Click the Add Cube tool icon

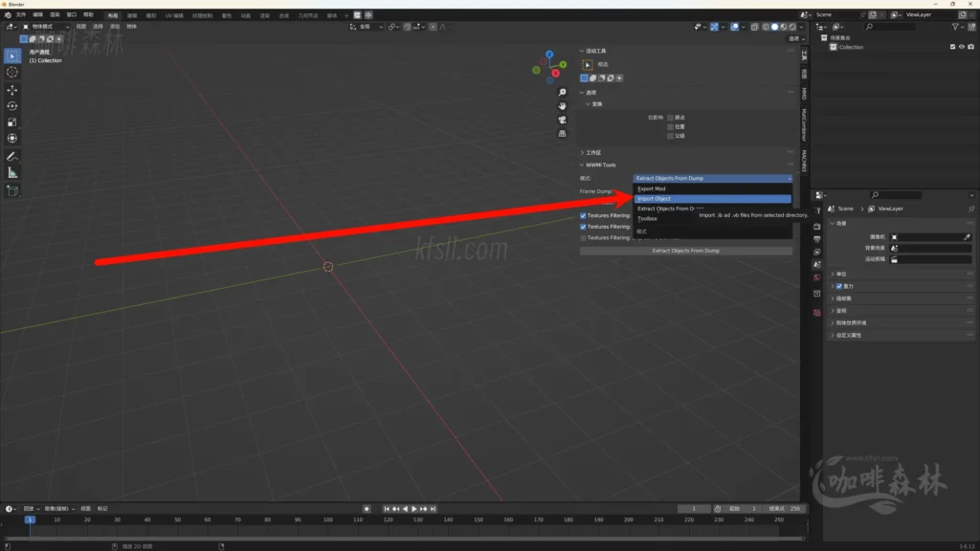click(12, 190)
